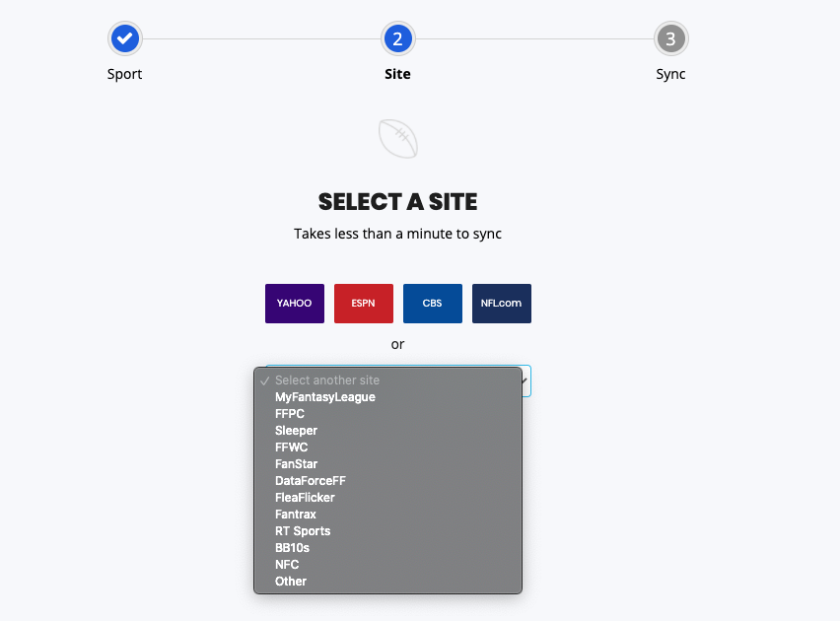Image resolution: width=840 pixels, height=621 pixels.
Task: Click the football icon above the heading
Action: pos(398,139)
